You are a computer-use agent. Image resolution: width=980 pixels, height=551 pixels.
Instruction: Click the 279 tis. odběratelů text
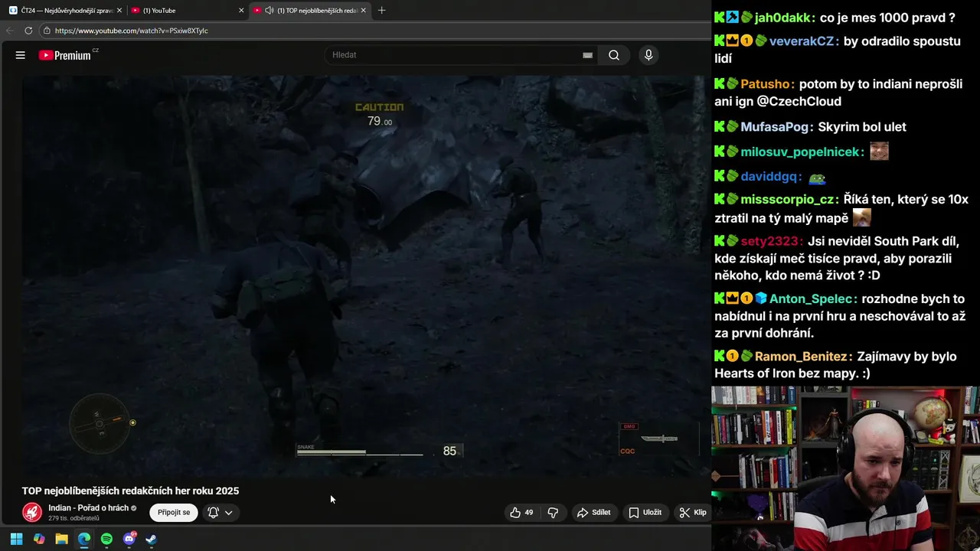click(x=73, y=519)
